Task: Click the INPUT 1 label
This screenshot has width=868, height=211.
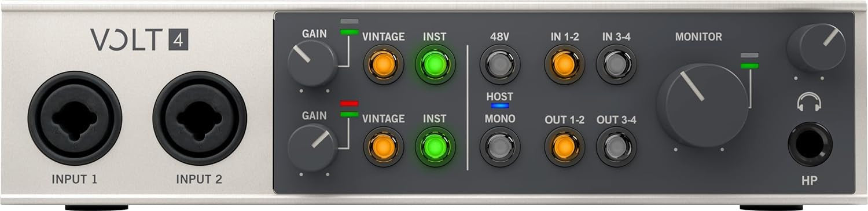Action: 75,180
